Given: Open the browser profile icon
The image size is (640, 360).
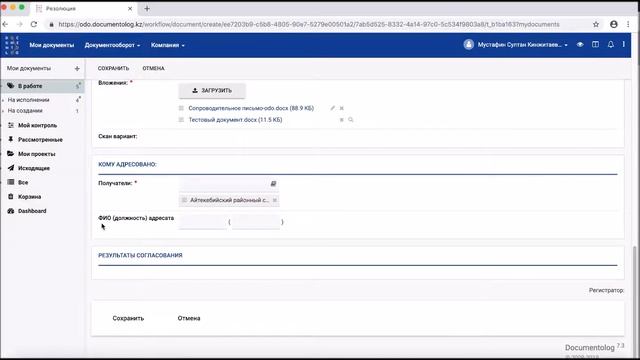Looking at the screenshot, I should coord(613,24).
